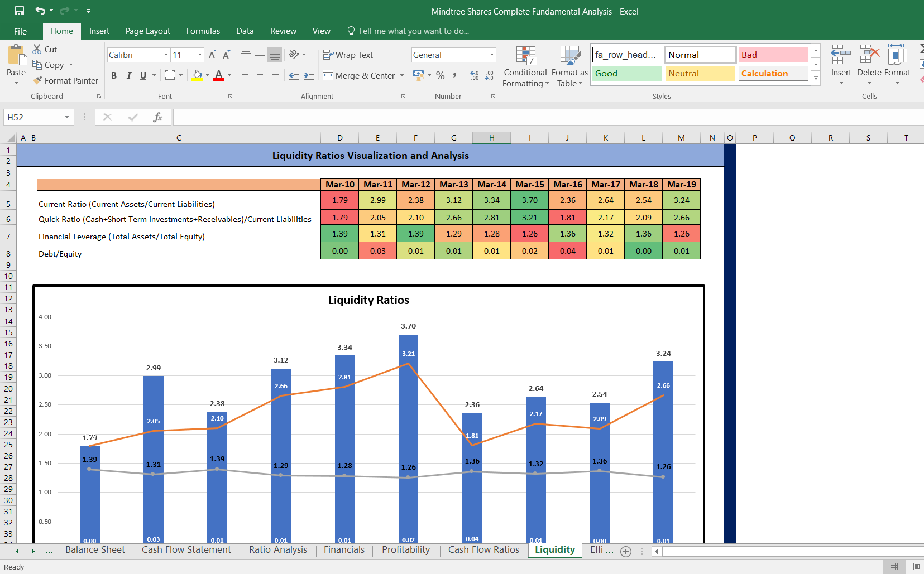This screenshot has width=924, height=574.
Task: Decrease font size with small A icon
Action: (226, 55)
